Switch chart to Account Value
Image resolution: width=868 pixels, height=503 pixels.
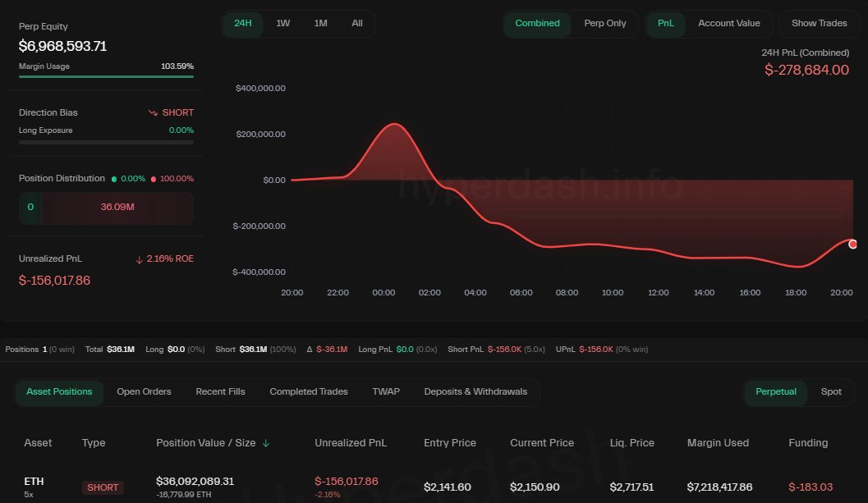(x=729, y=23)
